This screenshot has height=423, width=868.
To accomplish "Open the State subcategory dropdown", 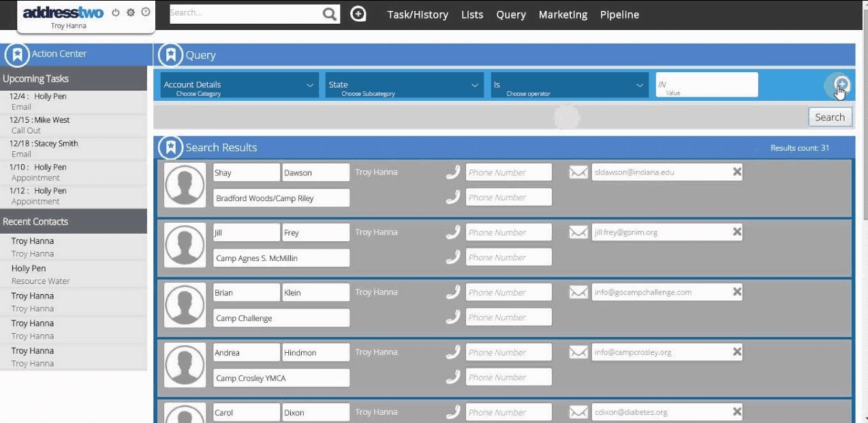I will tap(405, 85).
